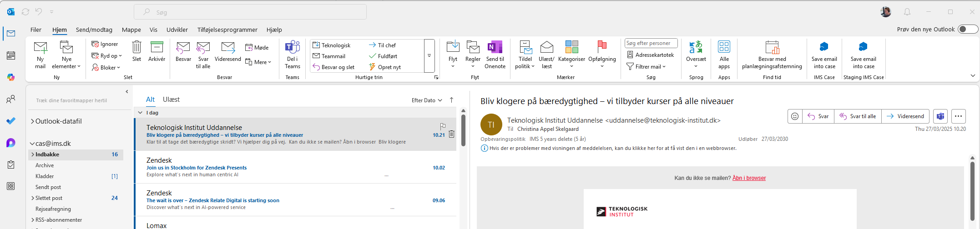Viewport: 980px width, 229px height.
Task: Show only Ulæst messages
Action: (171, 100)
